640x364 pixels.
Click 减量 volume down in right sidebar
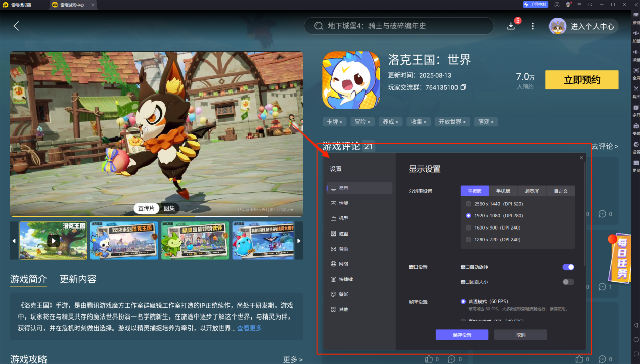click(x=636, y=55)
